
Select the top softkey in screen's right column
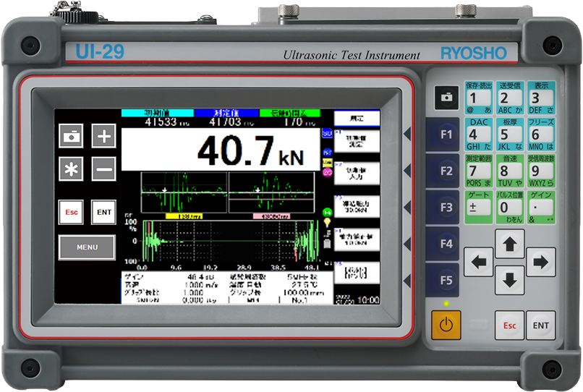tap(355, 117)
